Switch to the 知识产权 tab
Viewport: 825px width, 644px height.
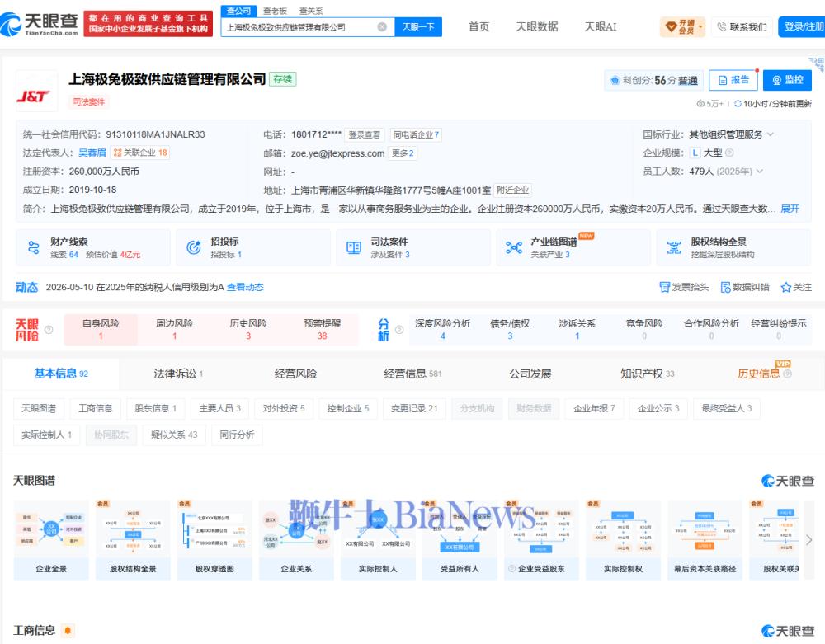coord(647,374)
